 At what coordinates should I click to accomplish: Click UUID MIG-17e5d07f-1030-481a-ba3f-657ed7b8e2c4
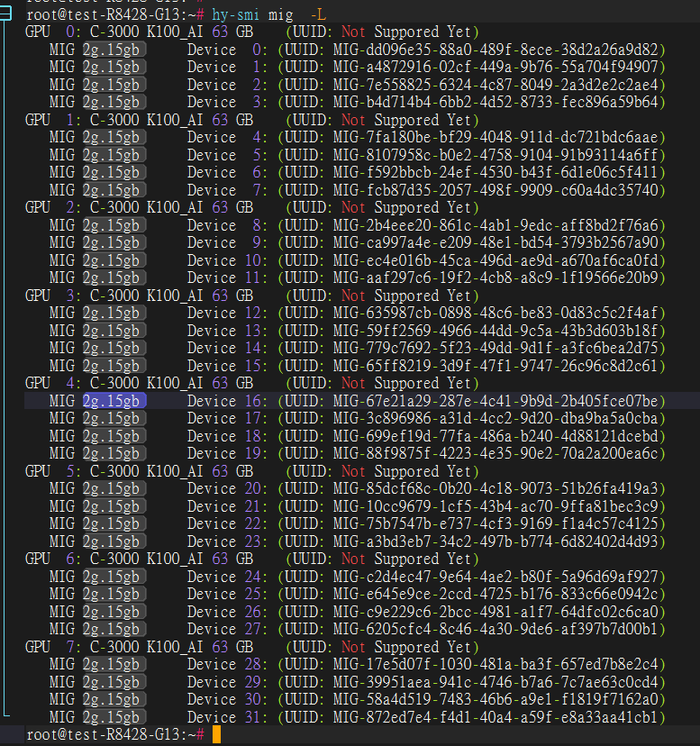click(x=495, y=665)
